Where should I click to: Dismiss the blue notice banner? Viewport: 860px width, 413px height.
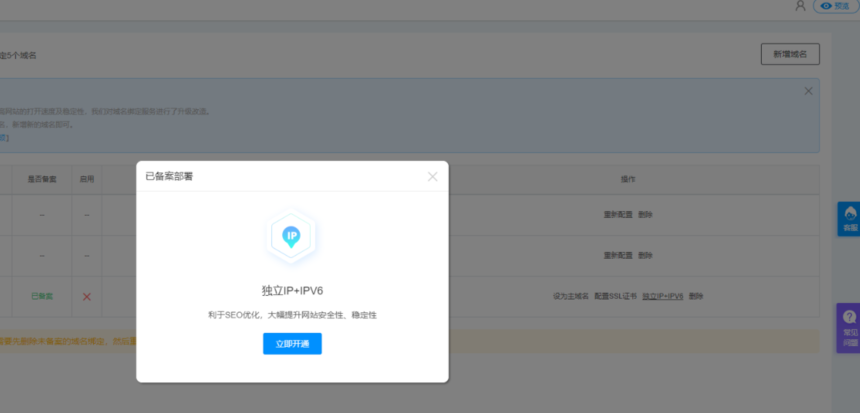(808, 91)
